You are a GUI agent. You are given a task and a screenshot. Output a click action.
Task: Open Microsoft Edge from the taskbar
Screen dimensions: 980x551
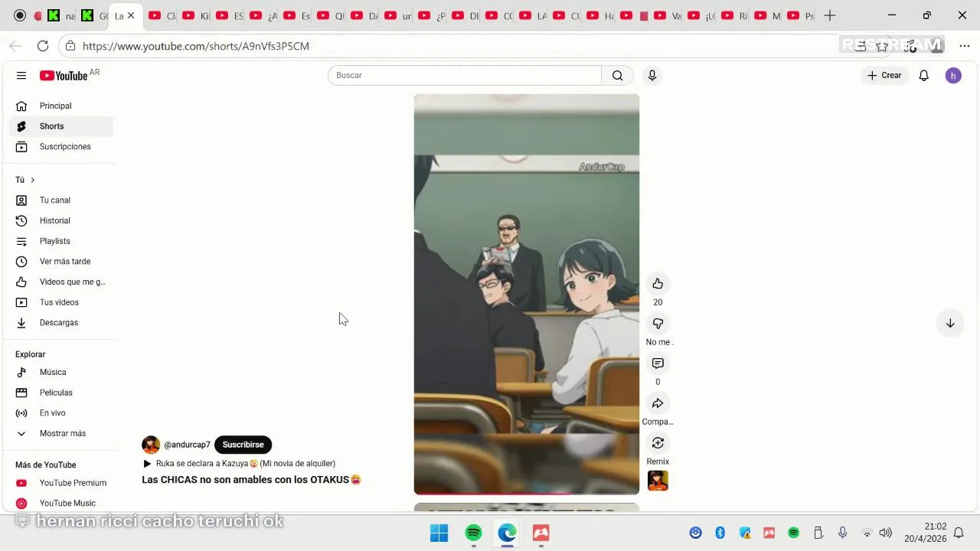click(x=507, y=533)
